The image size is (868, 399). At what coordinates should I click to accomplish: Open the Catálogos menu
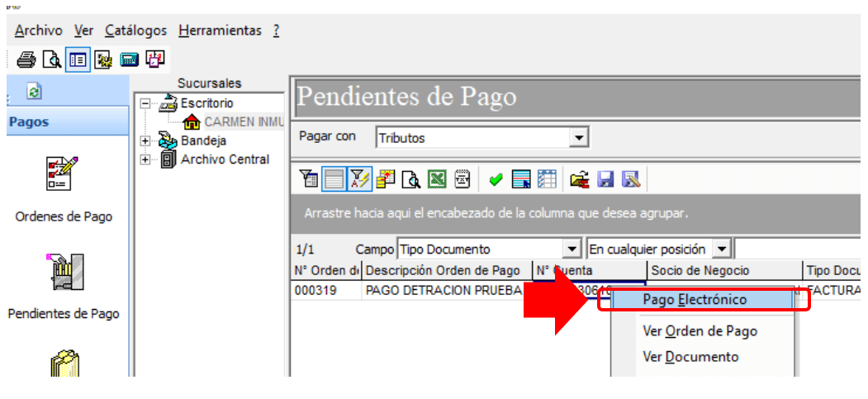click(136, 31)
